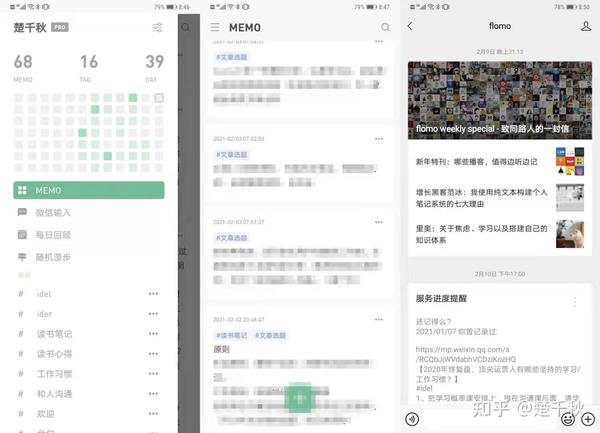The width and height of the screenshot is (600, 433).
Task: Open more options for tag 工作习惯
Action: [x=153, y=373]
